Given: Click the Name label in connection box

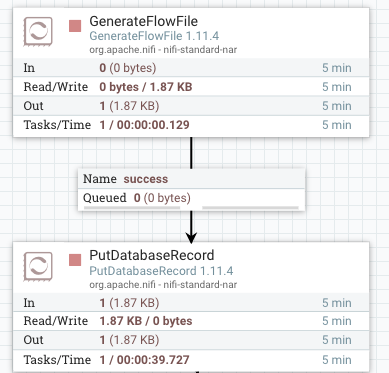Looking at the screenshot, I should [100, 179].
